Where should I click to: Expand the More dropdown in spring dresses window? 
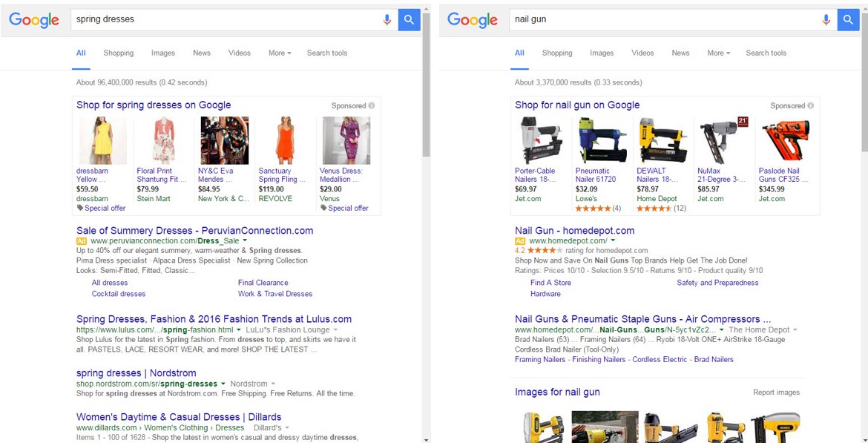(x=280, y=53)
